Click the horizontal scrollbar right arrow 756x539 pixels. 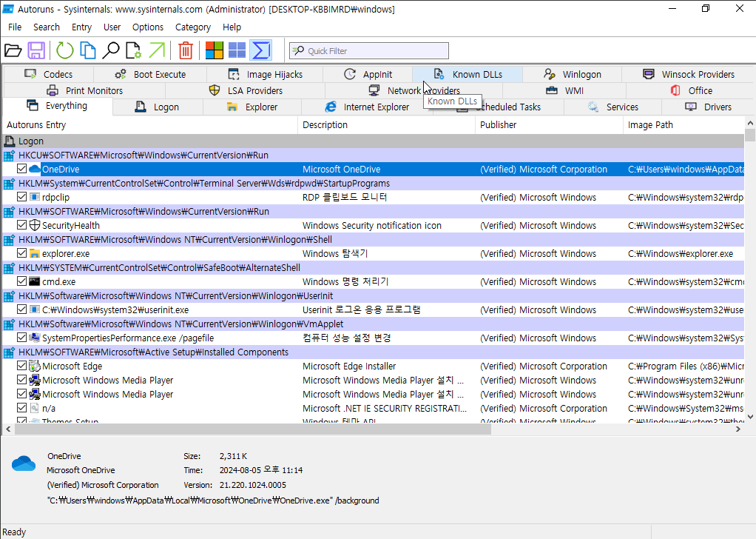pos(738,429)
